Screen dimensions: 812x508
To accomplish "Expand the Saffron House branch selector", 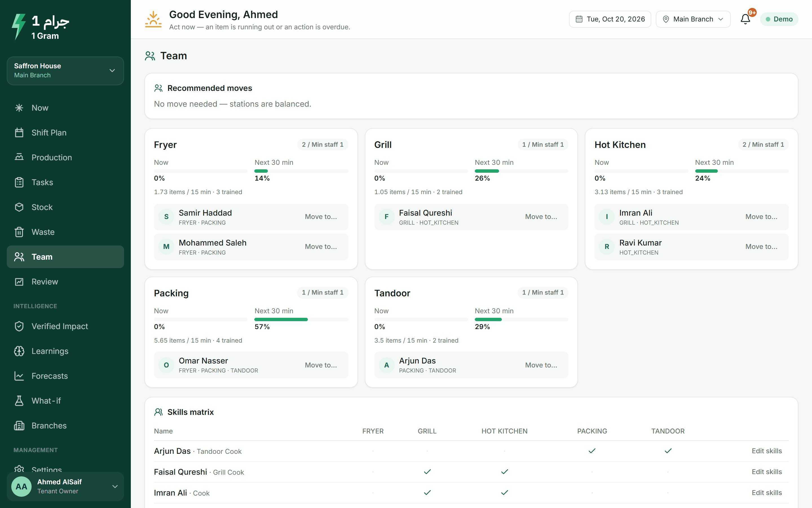I will pyautogui.click(x=65, y=71).
